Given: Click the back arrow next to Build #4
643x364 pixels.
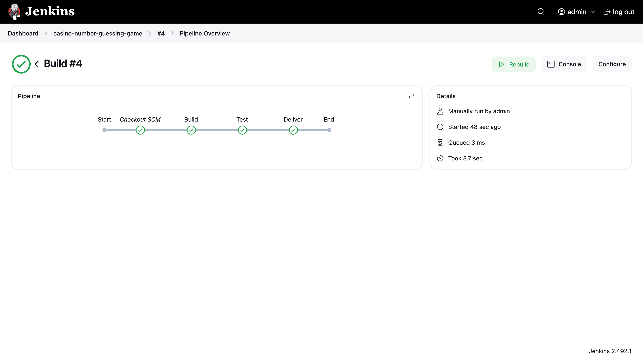Looking at the screenshot, I should pos(37,64).
